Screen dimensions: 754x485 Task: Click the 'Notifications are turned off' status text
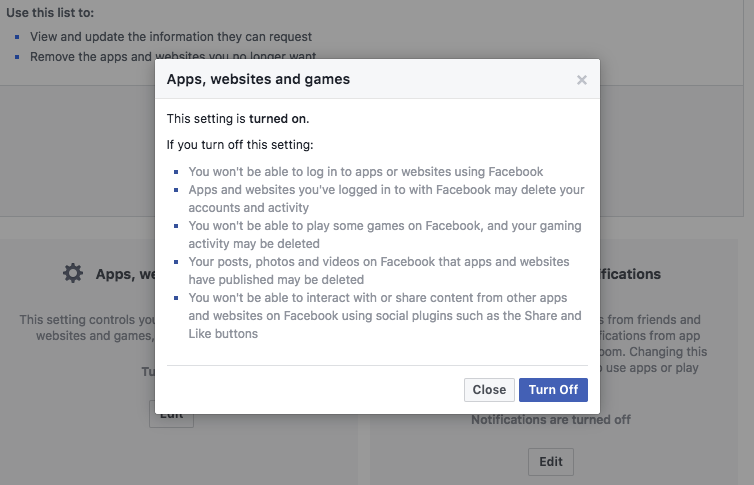(x=551, y=420)
